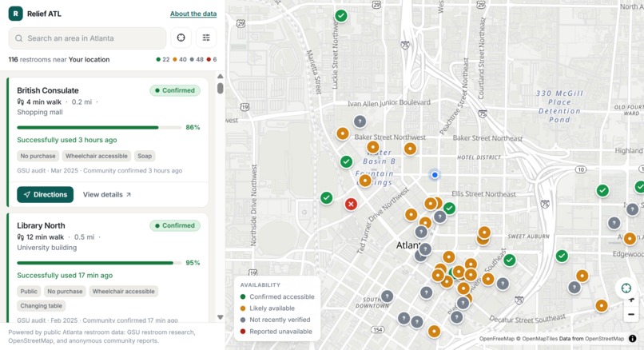Click the Wheelchair accessible tag on British Consulate
This screenshot has width=644, height=350.
tap(97, 156)
